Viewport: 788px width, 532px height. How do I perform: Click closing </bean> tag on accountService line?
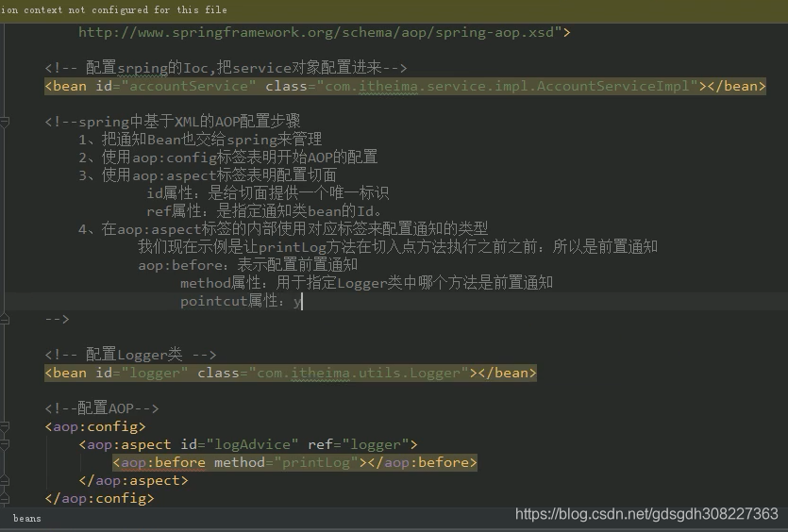click(736, 86)
